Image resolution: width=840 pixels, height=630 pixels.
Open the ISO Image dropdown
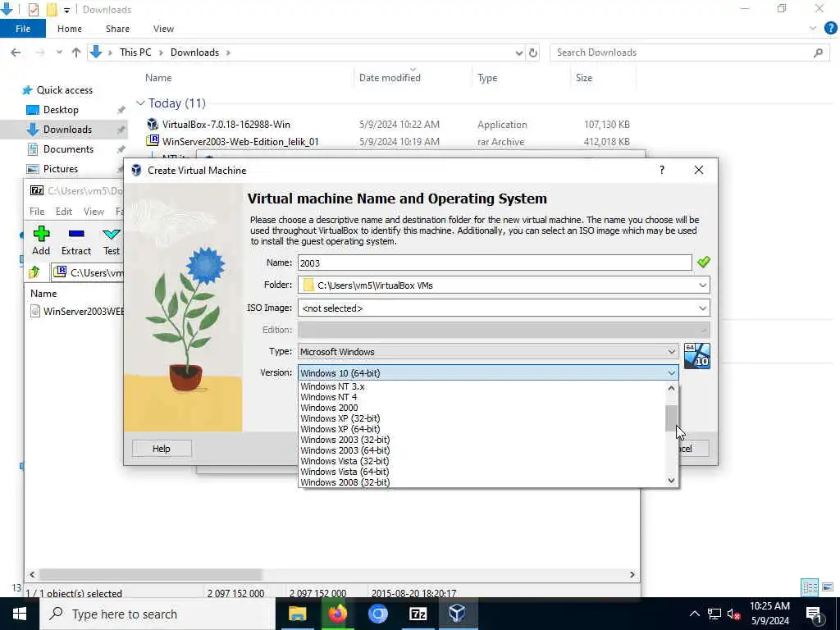(x=504, y=308)
